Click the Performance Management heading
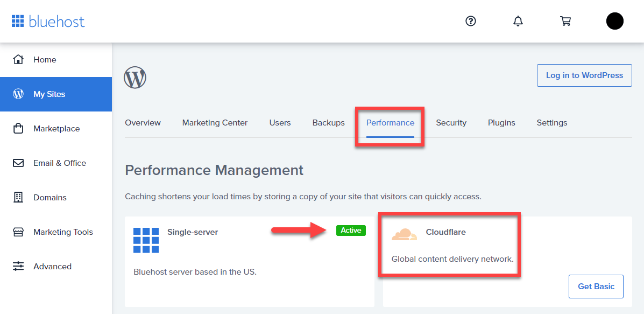Image resolution: width=644 pixels, height=314 pixels. coord(214,170)
